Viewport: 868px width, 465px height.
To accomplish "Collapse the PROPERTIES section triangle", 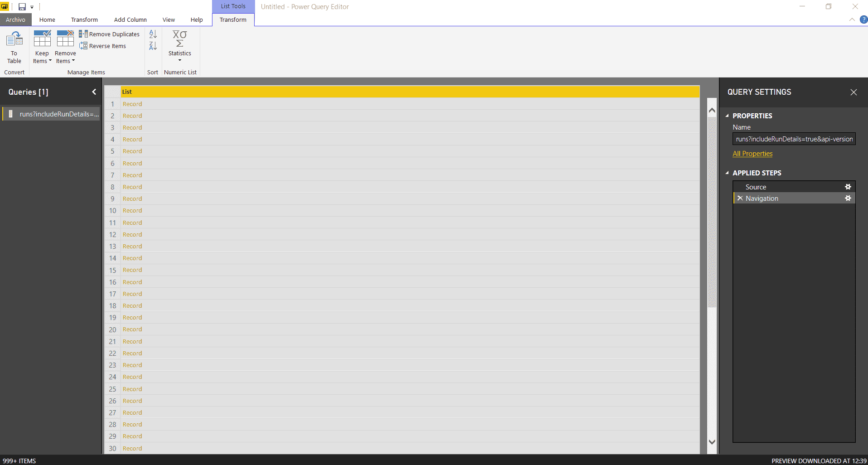I will coord(727,116).
